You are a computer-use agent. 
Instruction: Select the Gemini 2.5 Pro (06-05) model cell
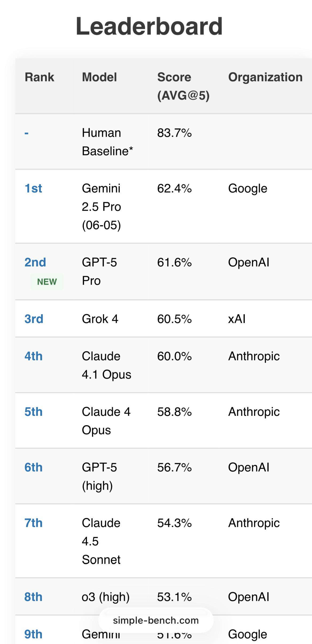[101, 207]
